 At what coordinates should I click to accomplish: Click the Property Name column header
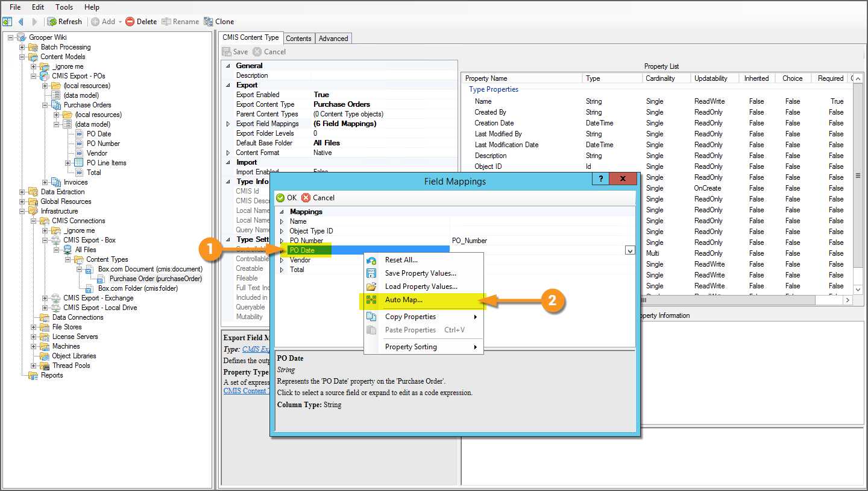click(522, 78)
